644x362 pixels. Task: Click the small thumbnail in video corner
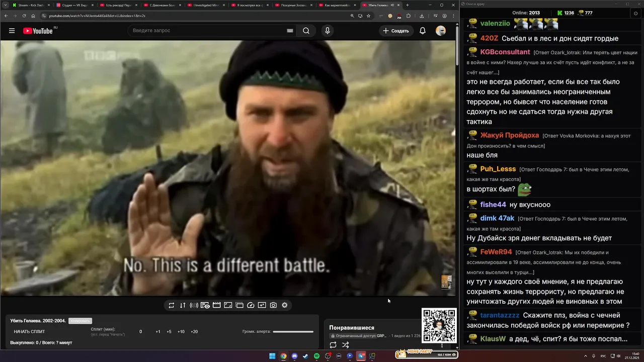[x=446, y=282]
